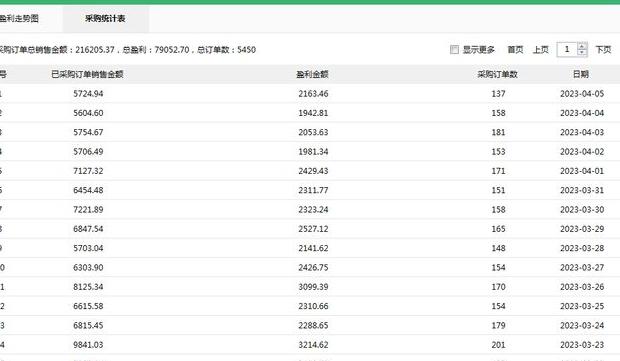The width and height of the screenshot is (620, 361).
Task: Switch to the 采购统计表 tab
Action: tap(105, 19)
